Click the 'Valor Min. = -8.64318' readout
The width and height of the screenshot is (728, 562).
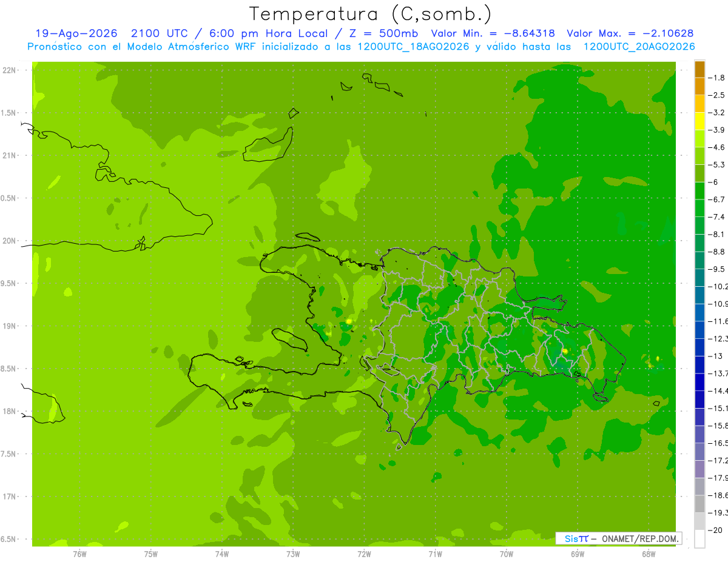[x=493, y=34]
